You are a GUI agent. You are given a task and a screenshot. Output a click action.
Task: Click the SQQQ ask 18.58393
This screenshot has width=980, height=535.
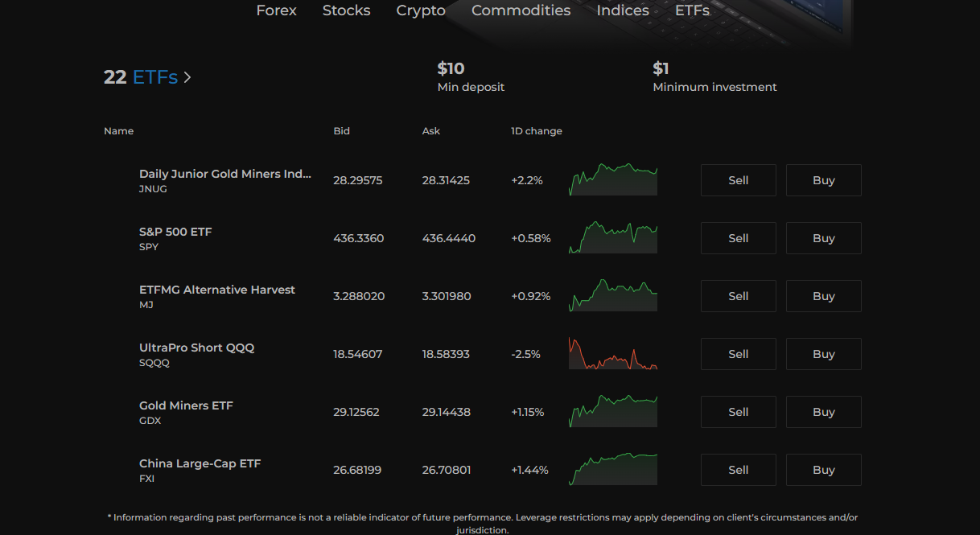(446, 354)
